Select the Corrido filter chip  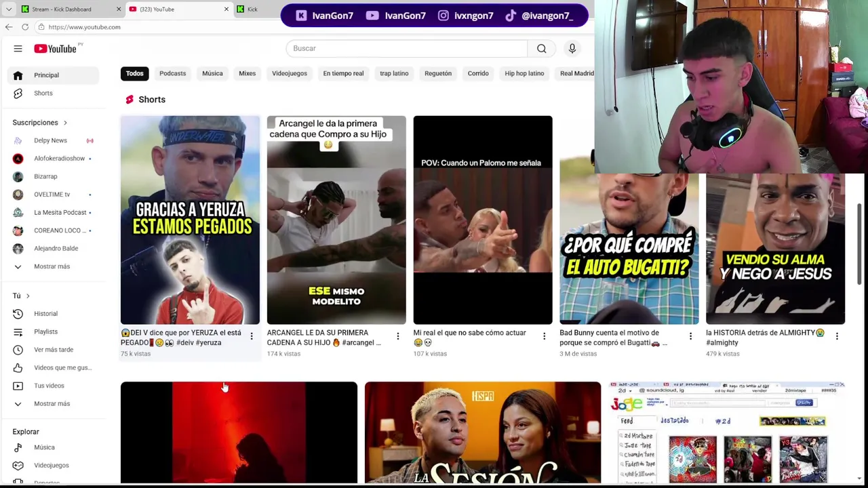point(478,73)
